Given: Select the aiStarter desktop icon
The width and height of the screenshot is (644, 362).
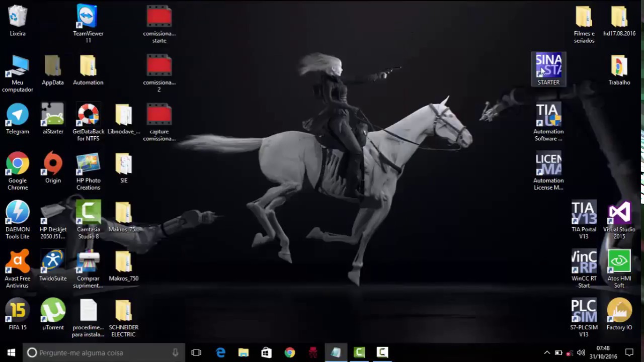Looking at the screenshot, I should click(53, 119).
